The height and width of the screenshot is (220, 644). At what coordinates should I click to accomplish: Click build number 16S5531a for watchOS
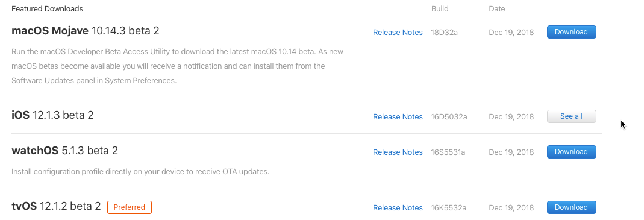pos(448,152)
